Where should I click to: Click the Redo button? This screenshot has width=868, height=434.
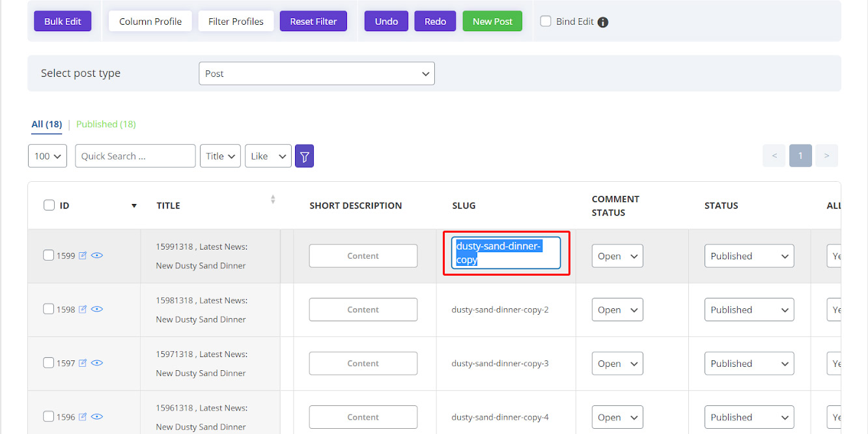[435, 22]
